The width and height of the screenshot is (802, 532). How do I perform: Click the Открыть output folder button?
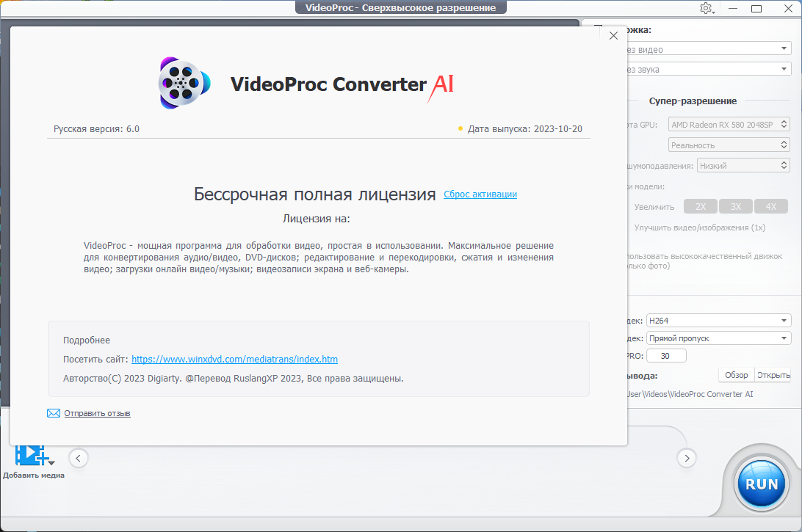tap(773, 375)
